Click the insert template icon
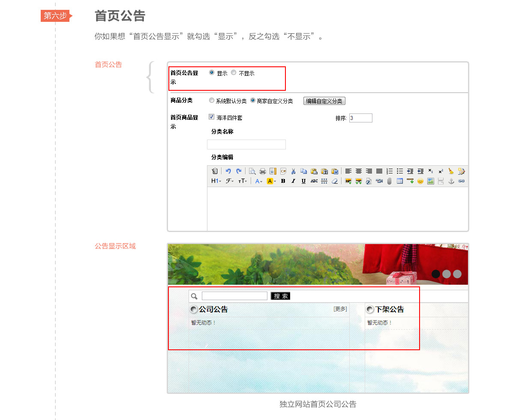 point(273,171)
